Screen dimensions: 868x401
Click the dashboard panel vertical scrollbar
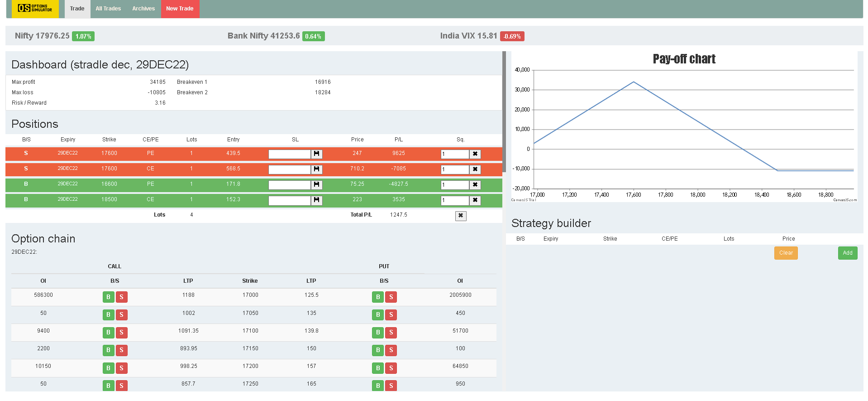[x=504, y=106]
